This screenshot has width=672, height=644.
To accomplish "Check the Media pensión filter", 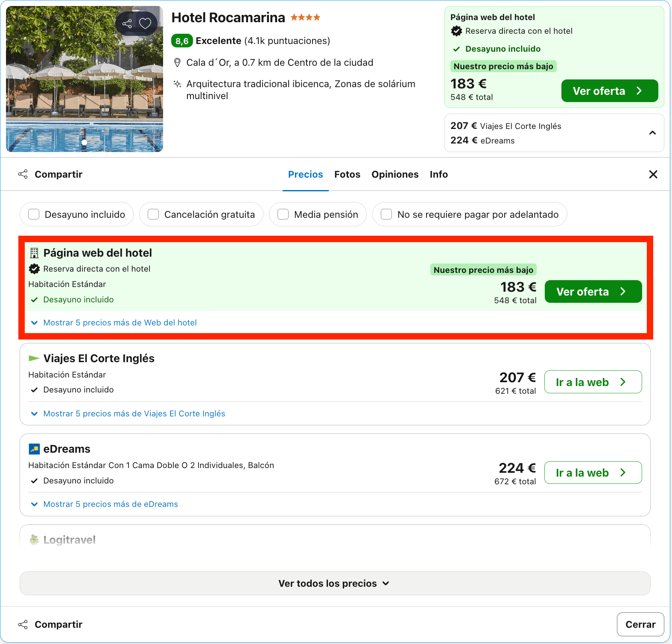I will click(283, 214).
